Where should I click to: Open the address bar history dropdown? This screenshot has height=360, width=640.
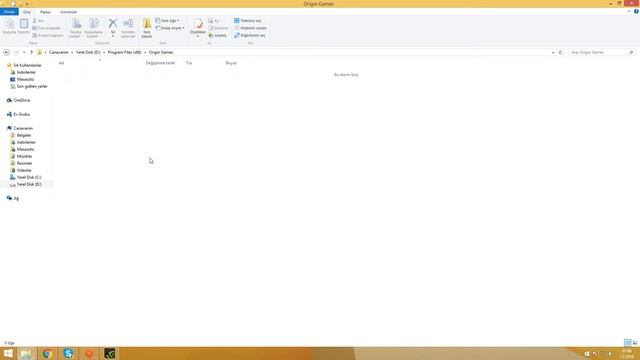(553, 52)
